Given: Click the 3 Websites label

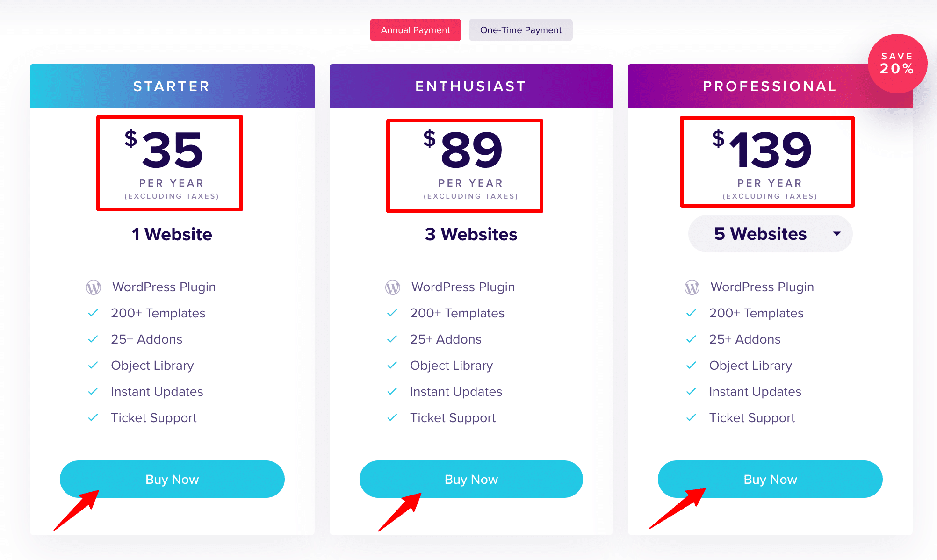Looking at the screenshot, I should point(471,234).
